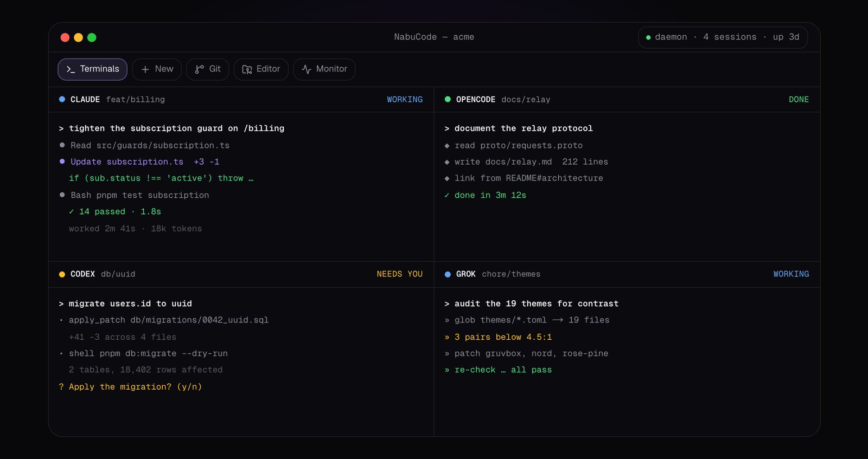Click the apply_patch 0042_uuid.sql line
Image resolution: width=868 pixels, height=459 pixels.
coord(164,320)
